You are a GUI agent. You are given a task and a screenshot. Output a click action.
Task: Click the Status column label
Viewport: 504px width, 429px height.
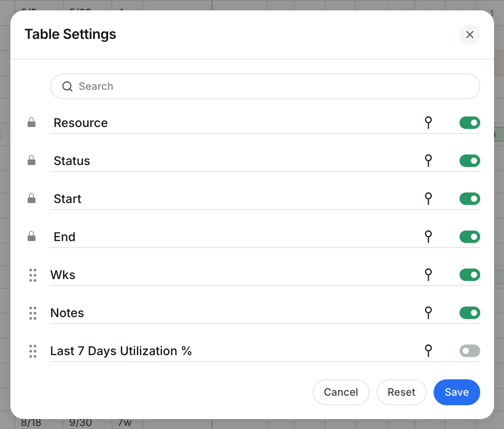[72, 161]
